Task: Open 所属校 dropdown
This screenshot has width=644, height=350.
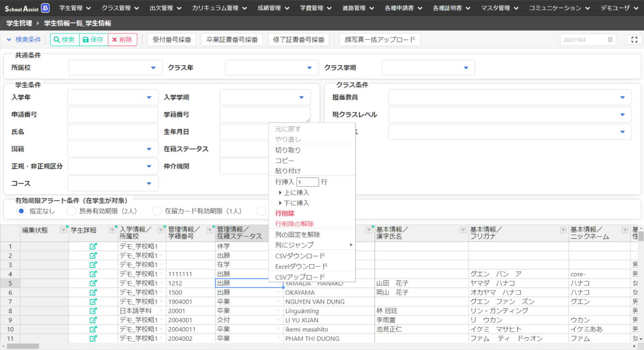Action: [x=115, y=68]
